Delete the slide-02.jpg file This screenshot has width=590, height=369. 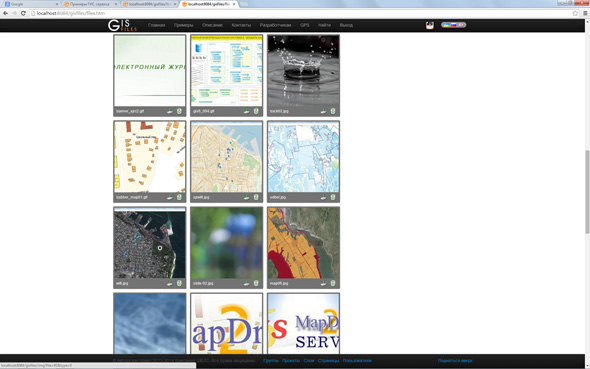256,283
